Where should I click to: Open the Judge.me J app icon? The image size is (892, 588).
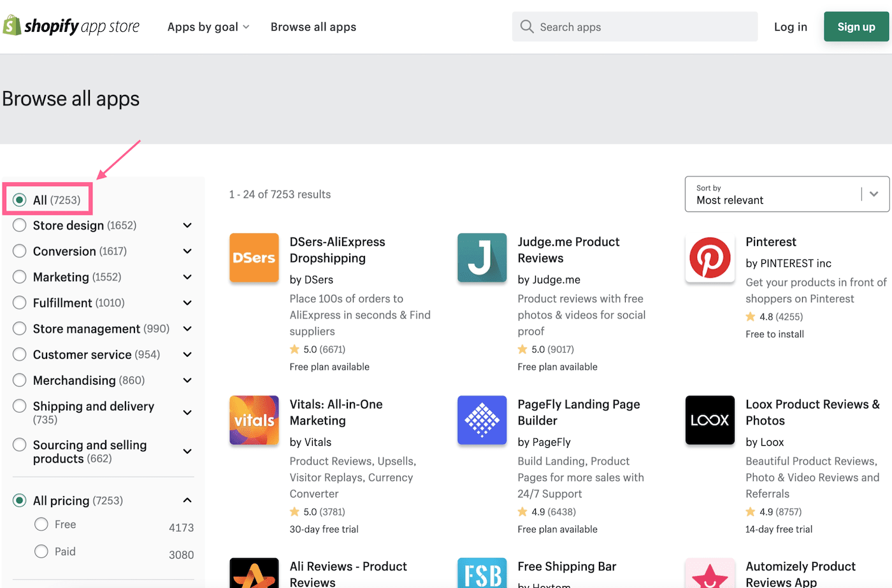pos(482,258)
